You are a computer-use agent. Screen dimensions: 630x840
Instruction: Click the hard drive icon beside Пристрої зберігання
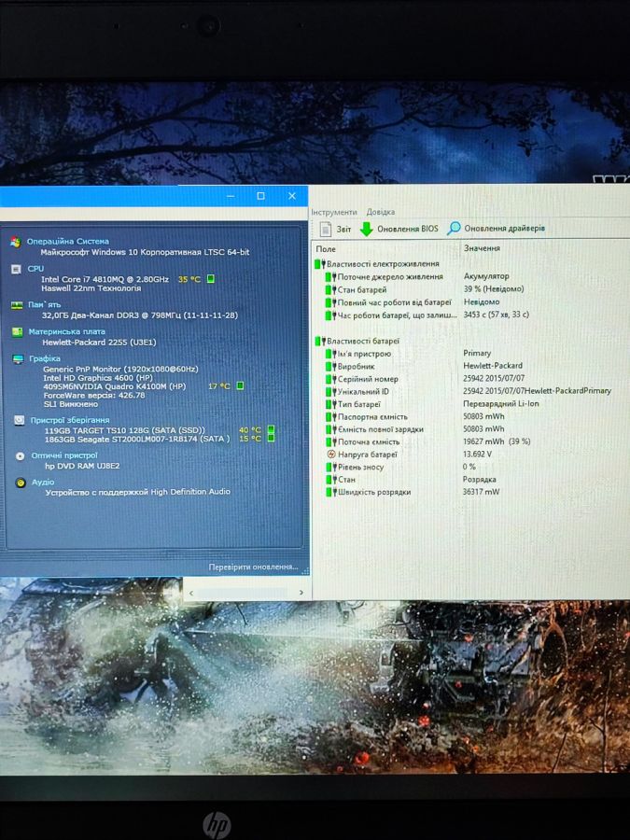pos(20,421)
